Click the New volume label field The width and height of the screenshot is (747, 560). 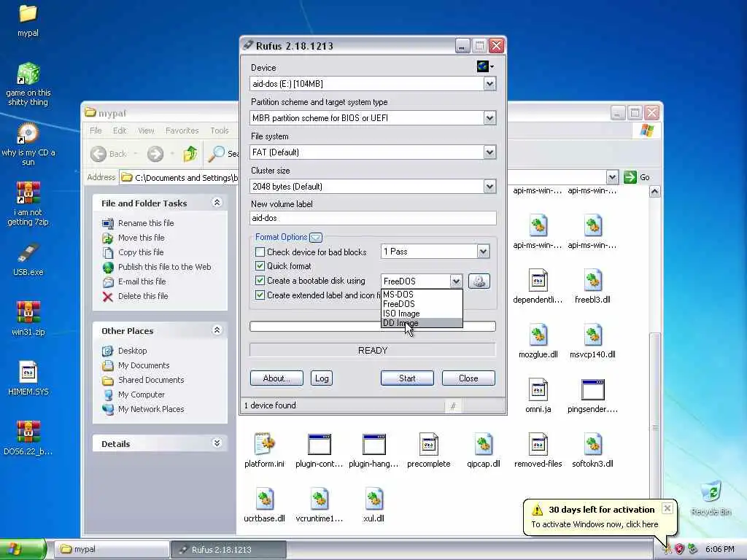point(373,218)
